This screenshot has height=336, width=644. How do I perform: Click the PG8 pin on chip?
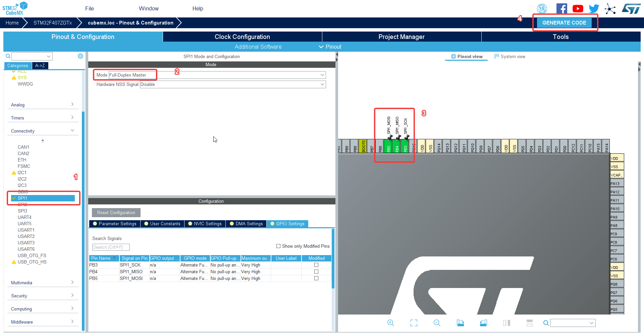(617, 284)
